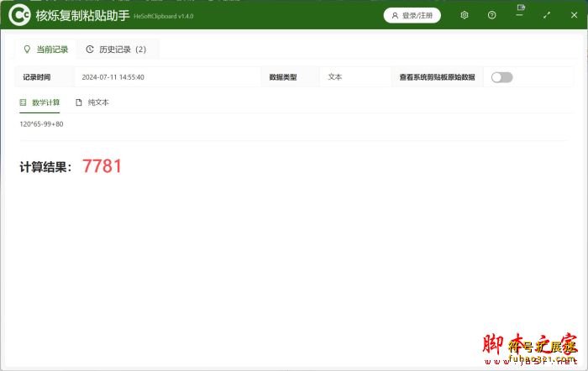Minimize the window to tray
Screen dimensions: 588x371
(x=521, y=15)
